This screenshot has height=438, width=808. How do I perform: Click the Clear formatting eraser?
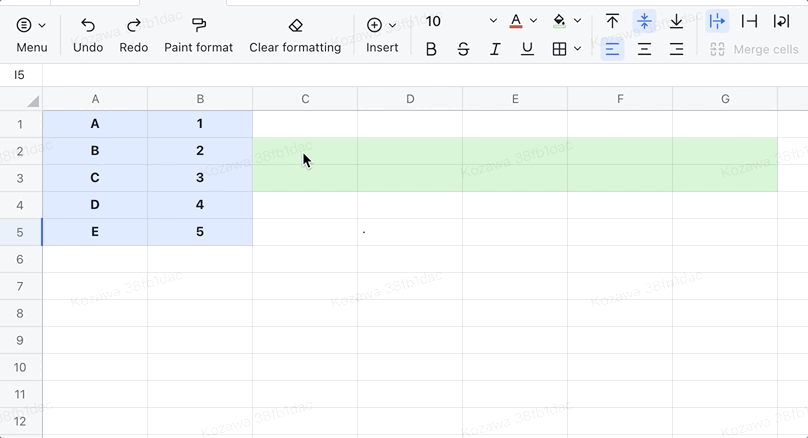295,25
